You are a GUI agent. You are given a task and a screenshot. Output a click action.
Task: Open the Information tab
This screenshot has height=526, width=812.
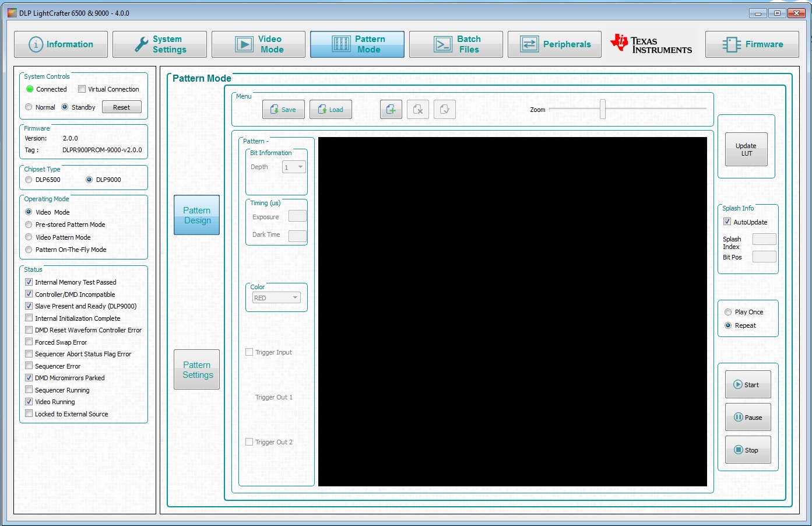tap(61, 44)
